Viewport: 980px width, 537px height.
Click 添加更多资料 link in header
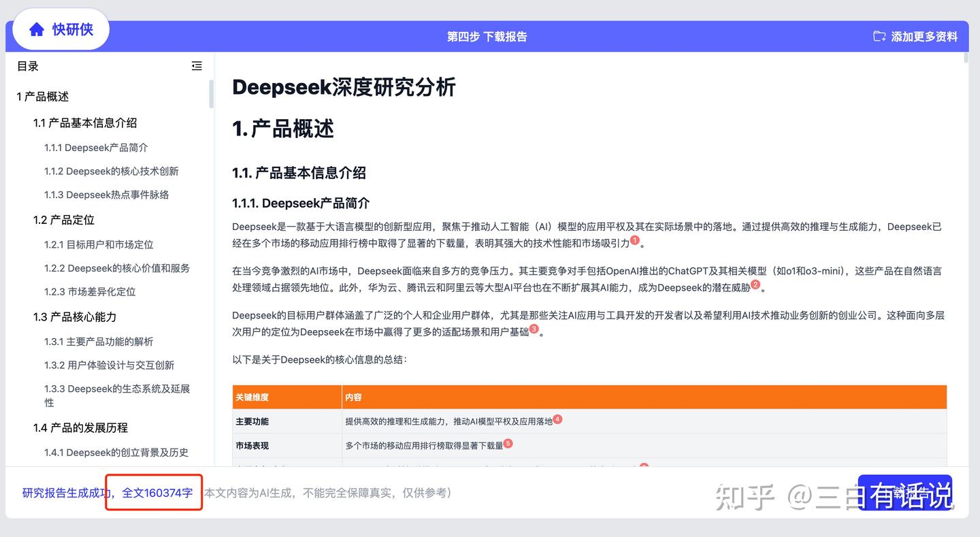(915, 37)
